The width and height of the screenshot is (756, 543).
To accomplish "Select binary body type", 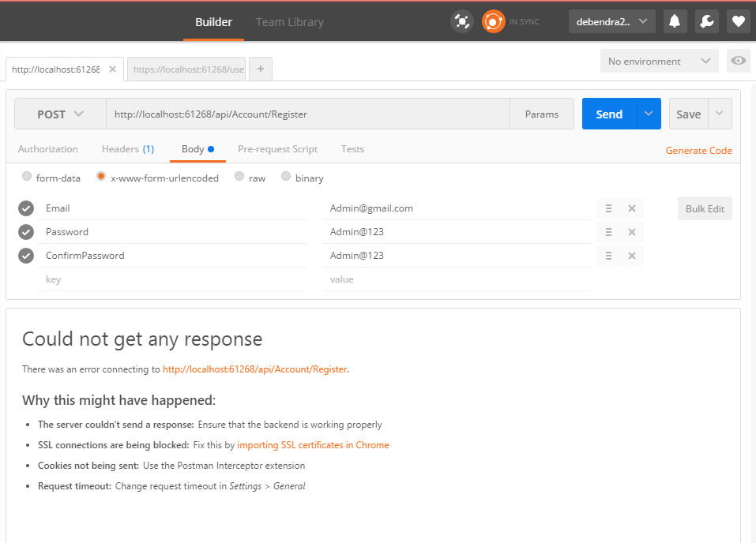I will [286, 176].
